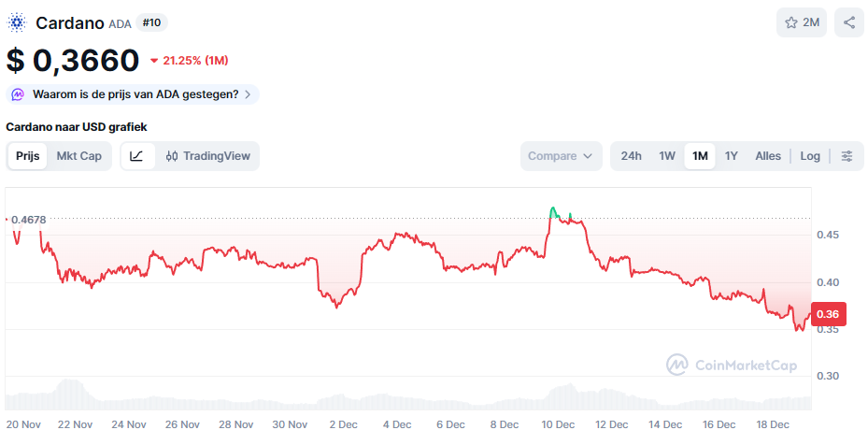Switch to line chart icon view

pos(137,156)
